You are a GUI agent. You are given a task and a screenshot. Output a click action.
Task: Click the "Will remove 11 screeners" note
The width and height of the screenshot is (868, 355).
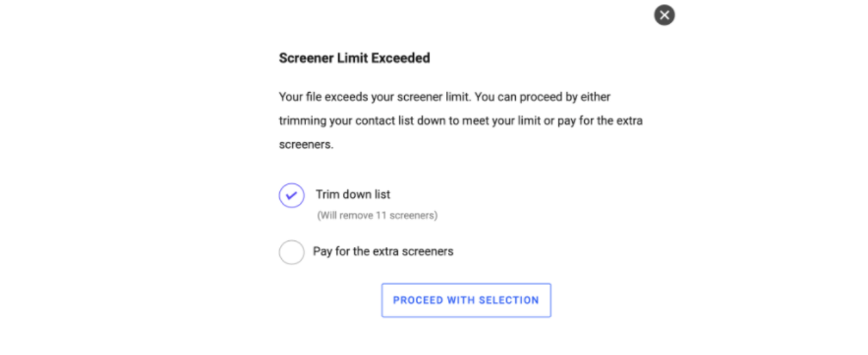click(x=377, y=216)
